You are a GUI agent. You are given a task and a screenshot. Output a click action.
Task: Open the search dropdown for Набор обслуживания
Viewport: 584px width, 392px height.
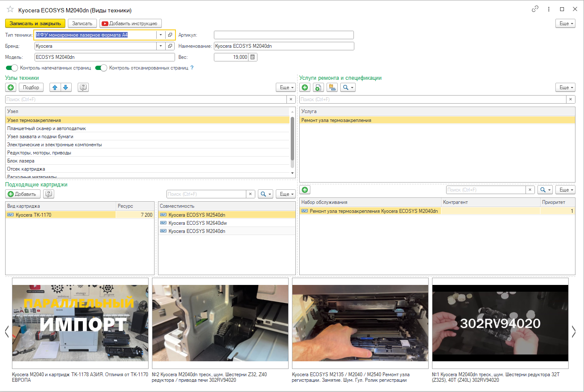pos(545,190)
